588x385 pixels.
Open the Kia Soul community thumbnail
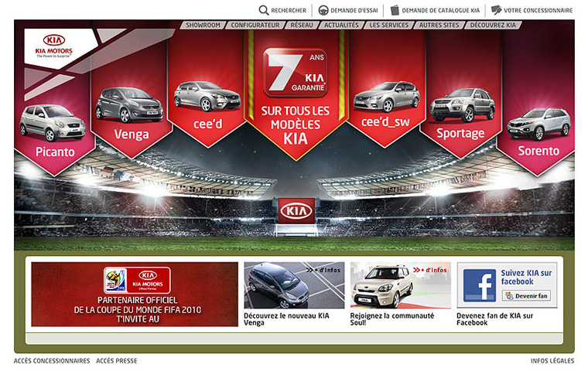(401, 285)
